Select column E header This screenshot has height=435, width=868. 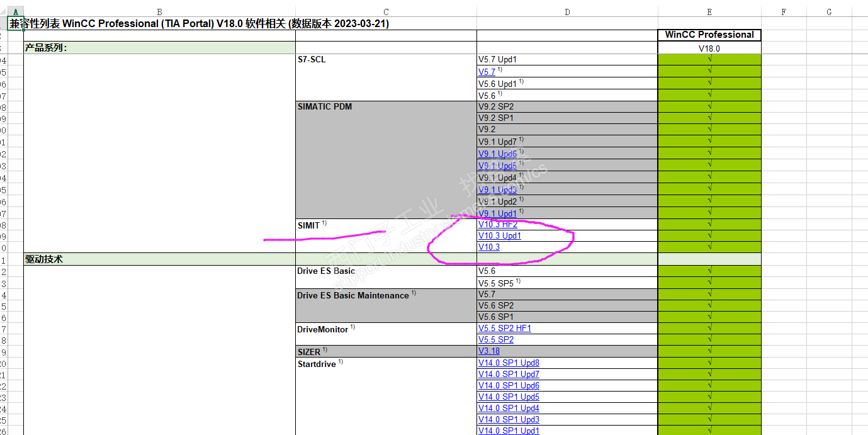[x=709, y=11]
